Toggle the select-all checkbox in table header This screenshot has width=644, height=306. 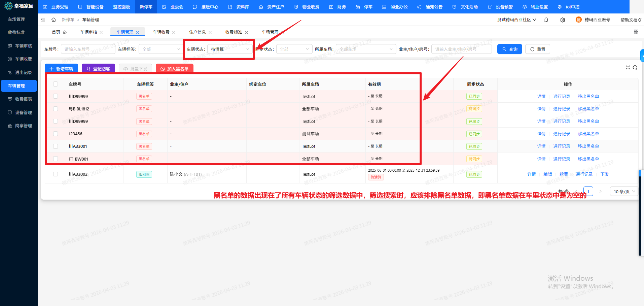pos(56,84)
